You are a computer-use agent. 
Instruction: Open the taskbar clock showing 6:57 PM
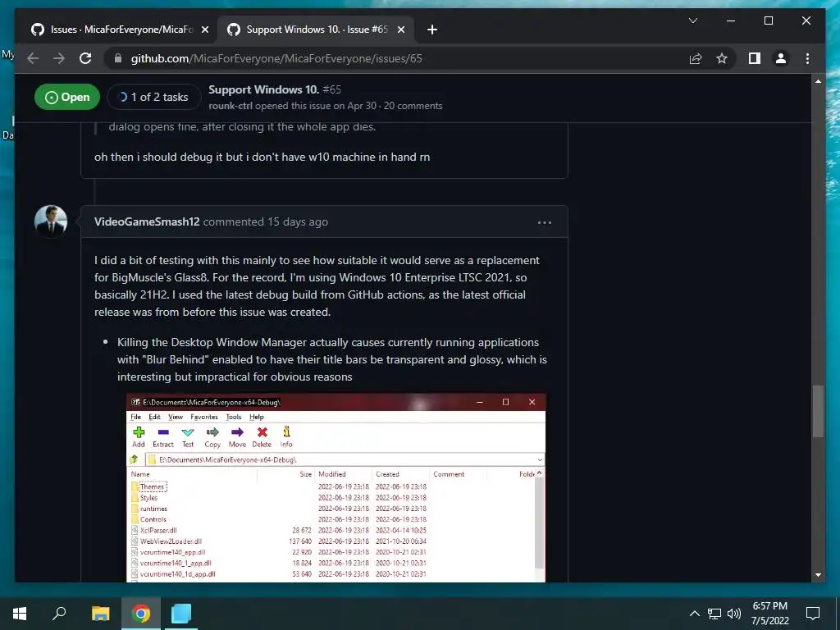[770, 614]
